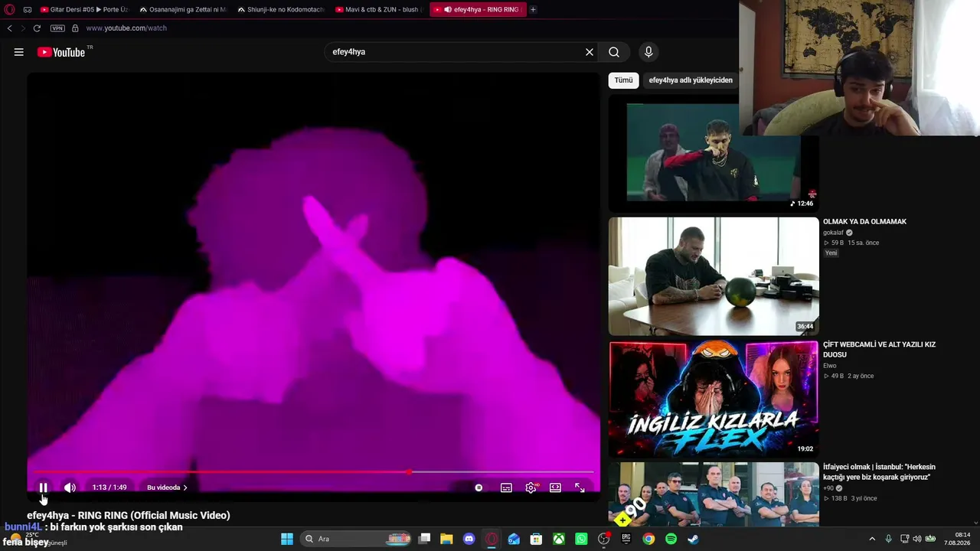Viewport: 980px width, 551px height.
Task: Switch to 'Gitar Dersi #05' browser tab
Action: click(x=84, y=10)
